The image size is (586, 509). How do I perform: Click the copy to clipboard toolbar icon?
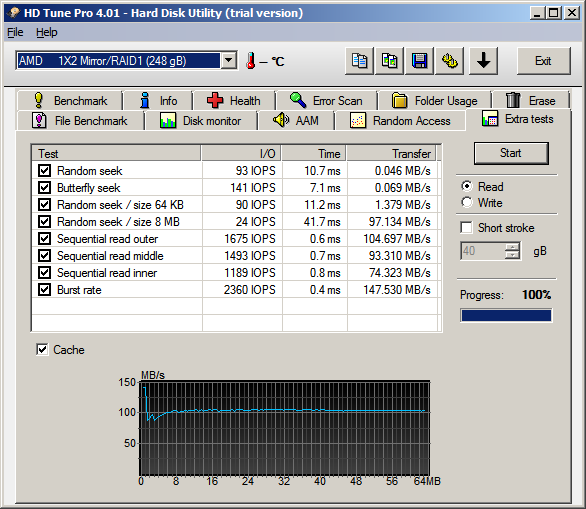359,61
